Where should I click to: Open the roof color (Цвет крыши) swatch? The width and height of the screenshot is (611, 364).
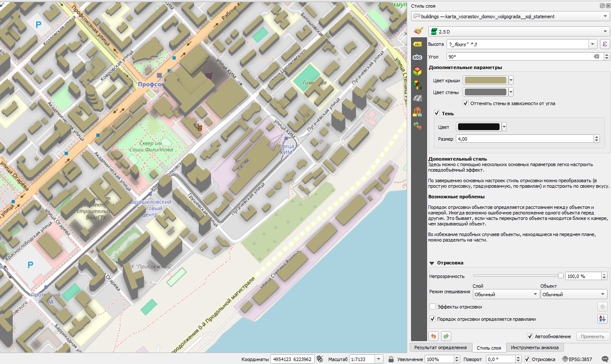[485, 81]
